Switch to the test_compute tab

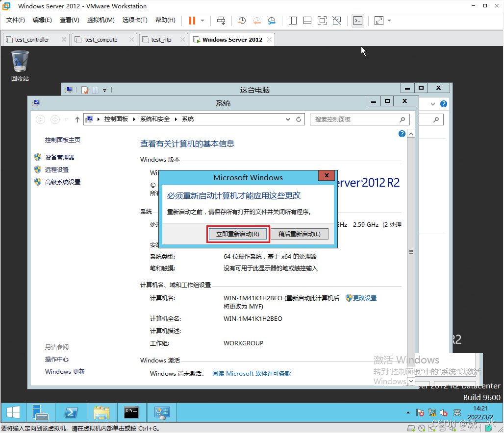point(101,40)
